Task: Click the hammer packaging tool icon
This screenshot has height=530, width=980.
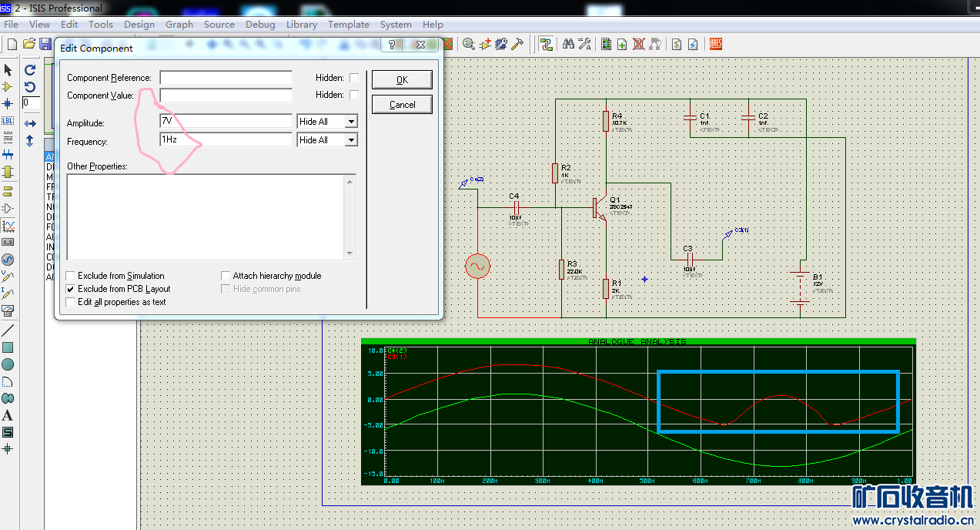Action: [518, 44]
